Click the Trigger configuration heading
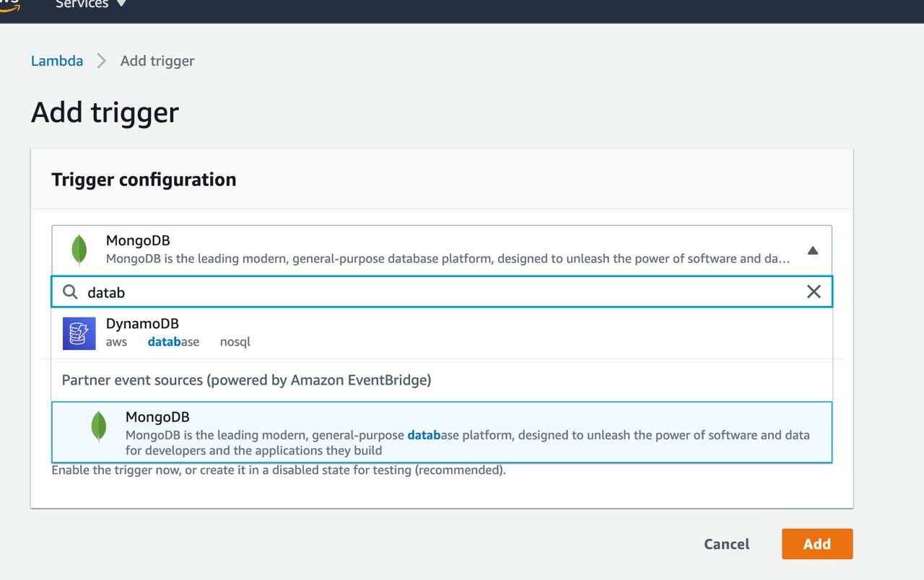 point(144,180)
